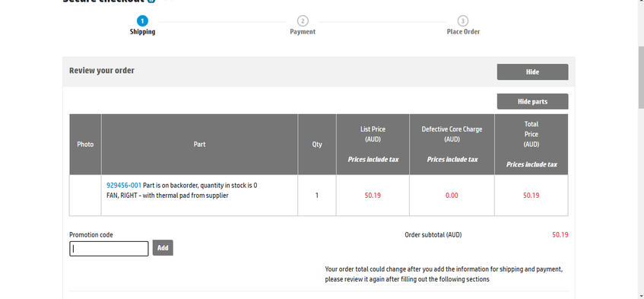Screen dimensions: 644x299
Task: Click the Part column header
Action: click(200, 145)
